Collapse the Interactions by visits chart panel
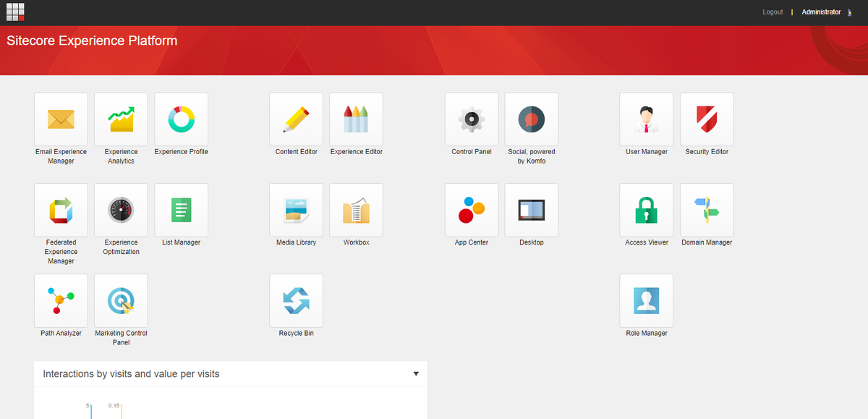The image size is (868, 419). point(416,374)
